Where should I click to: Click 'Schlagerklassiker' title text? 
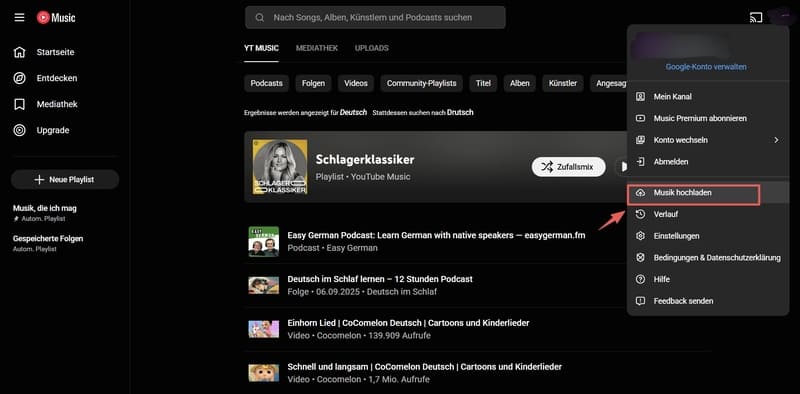coord(365,160)
